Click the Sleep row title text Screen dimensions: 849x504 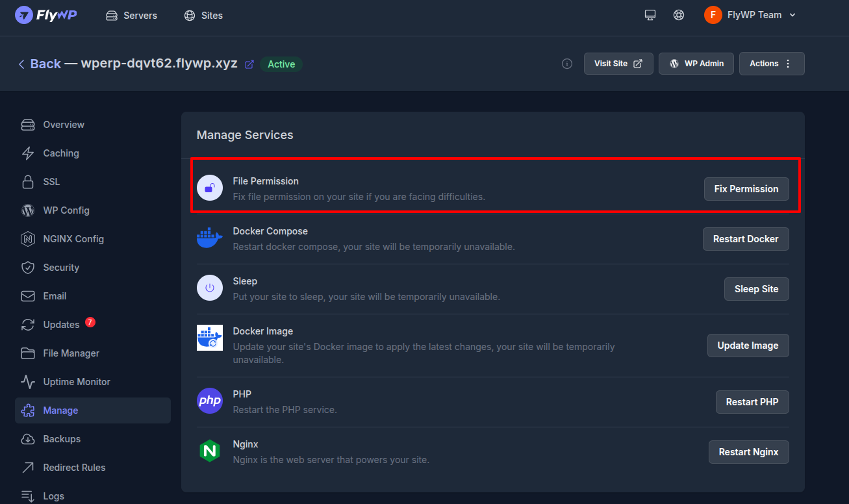pos(246,281)
